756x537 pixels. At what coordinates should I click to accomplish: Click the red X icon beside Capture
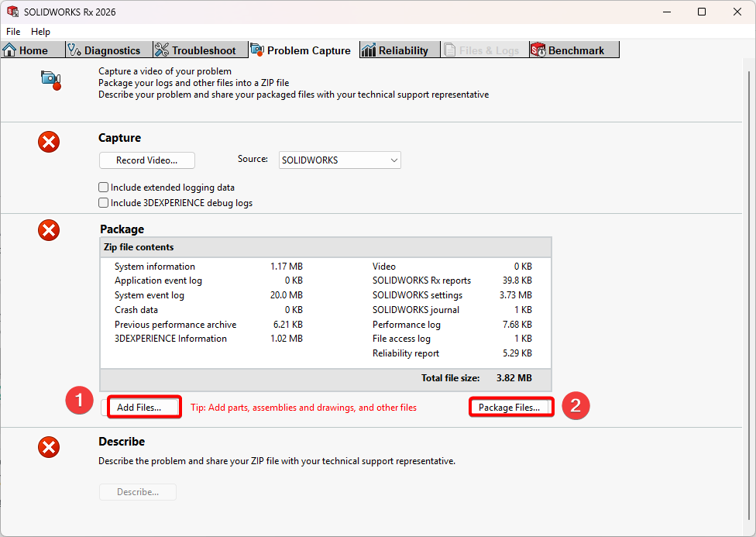[49, 142]
